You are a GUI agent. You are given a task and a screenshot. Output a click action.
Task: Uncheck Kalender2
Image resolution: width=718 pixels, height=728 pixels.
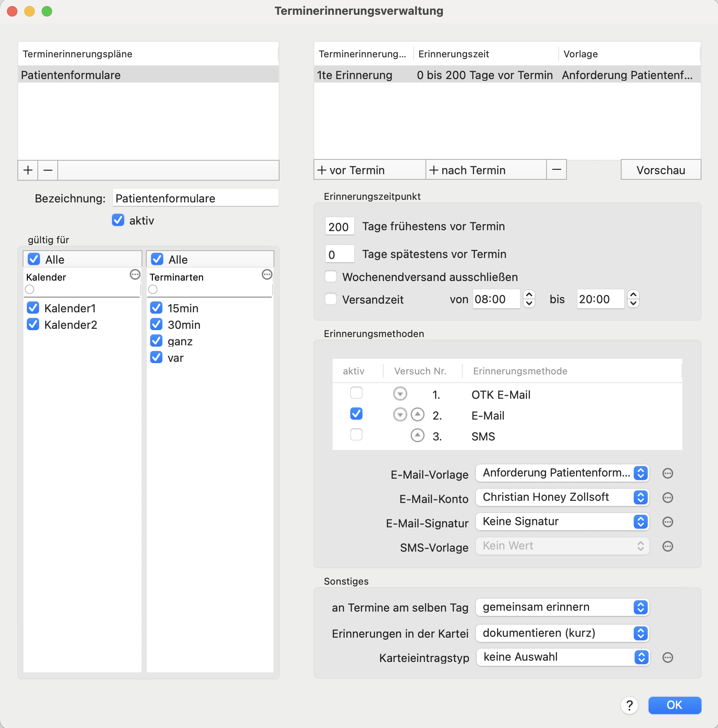click(33, 324)
